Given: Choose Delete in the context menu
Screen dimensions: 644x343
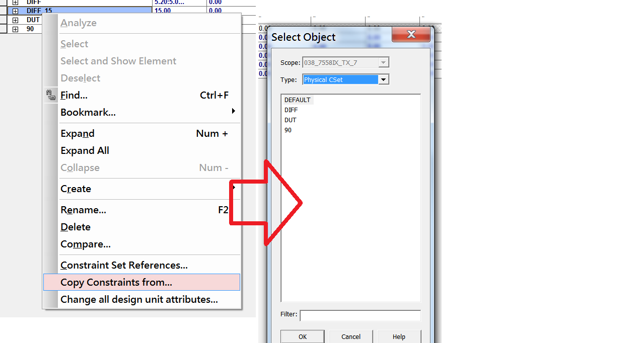Looking at the screenshot, I should pyautogui.click(x=145, y=227).
